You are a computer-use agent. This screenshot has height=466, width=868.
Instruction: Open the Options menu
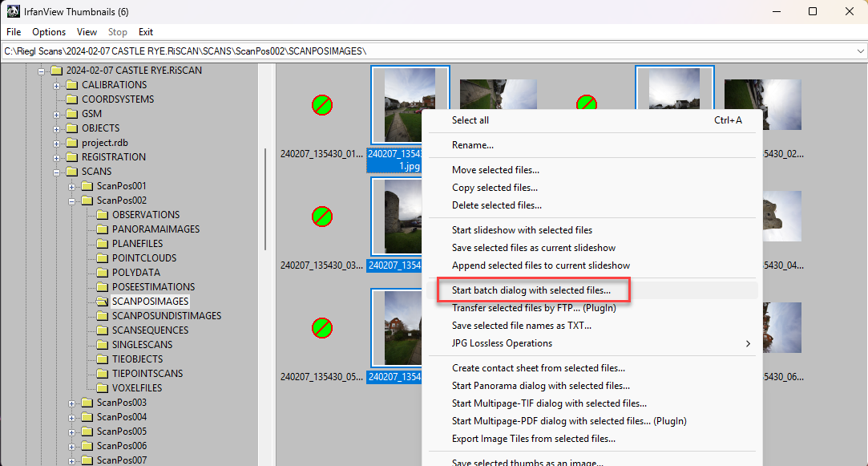coord(49,32)
